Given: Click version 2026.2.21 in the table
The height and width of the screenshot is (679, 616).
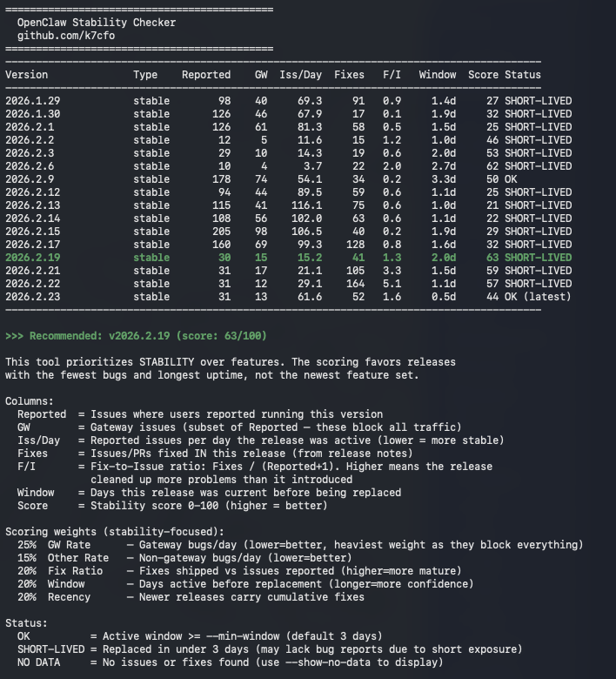Looking at the screenshot, I should pyautogui.click(x=33, y=270).
